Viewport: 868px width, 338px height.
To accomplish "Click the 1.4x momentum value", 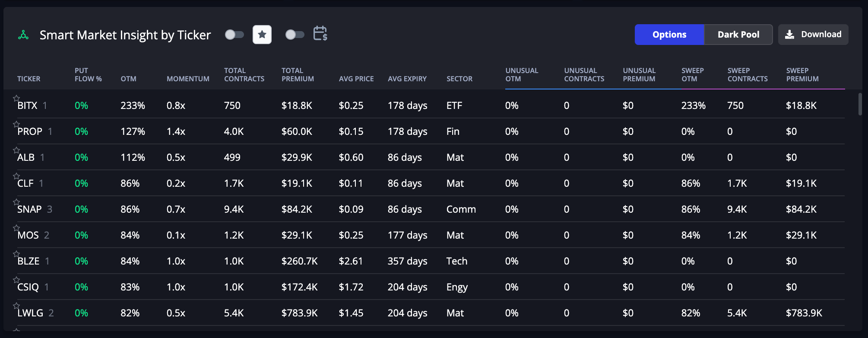I will click(176, 131).
